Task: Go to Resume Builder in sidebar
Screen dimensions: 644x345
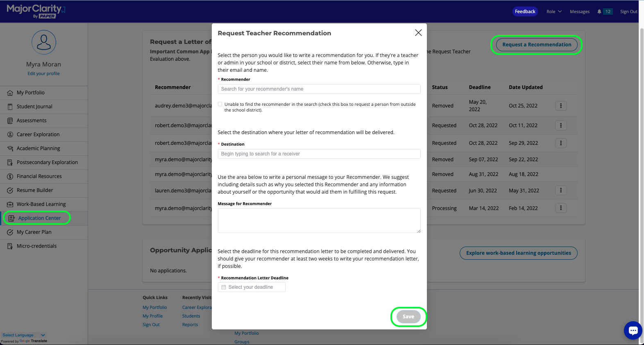Action: coord(35,190)
